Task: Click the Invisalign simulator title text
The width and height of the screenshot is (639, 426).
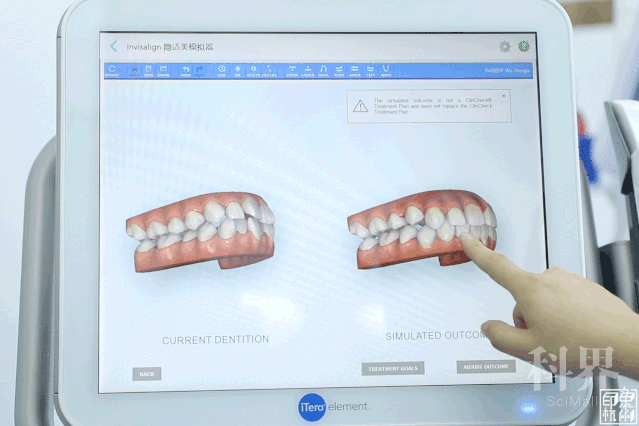Action: coord(170,47)
